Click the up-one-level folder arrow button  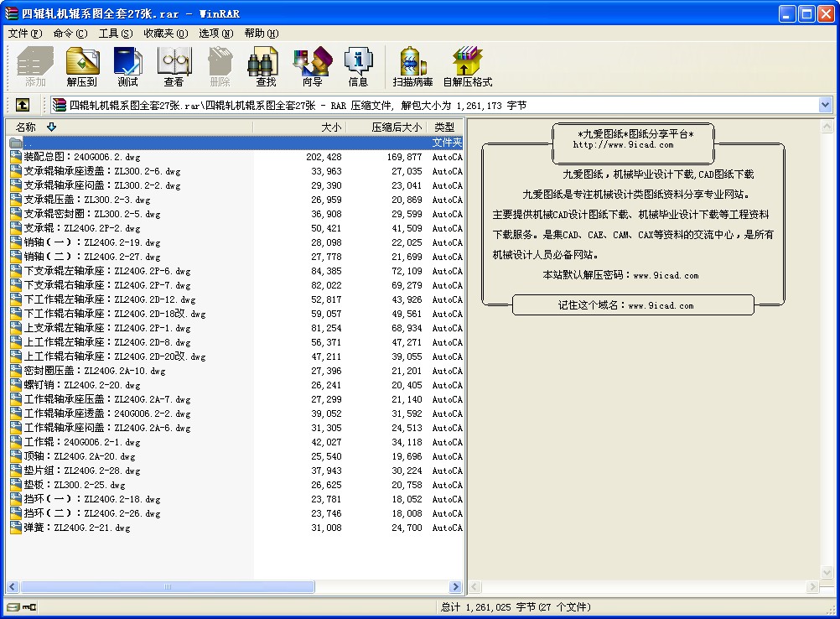coord(23,105)
